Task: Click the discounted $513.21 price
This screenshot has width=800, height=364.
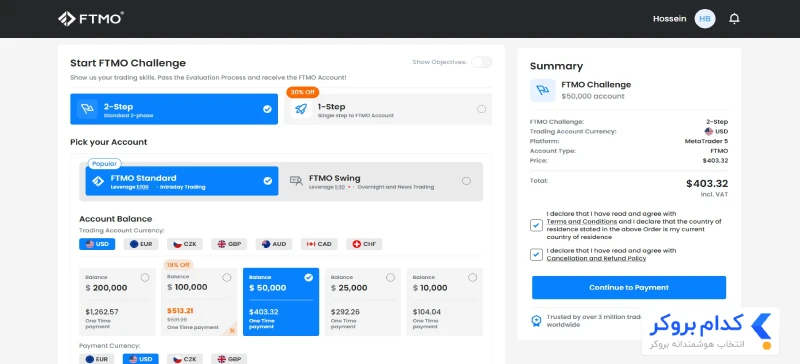Action: 180,310
